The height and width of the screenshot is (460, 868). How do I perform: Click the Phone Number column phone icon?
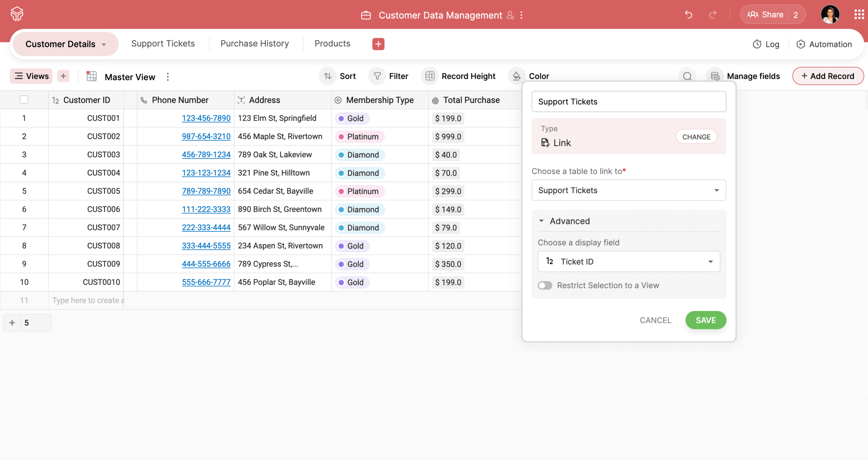[144, 100]
